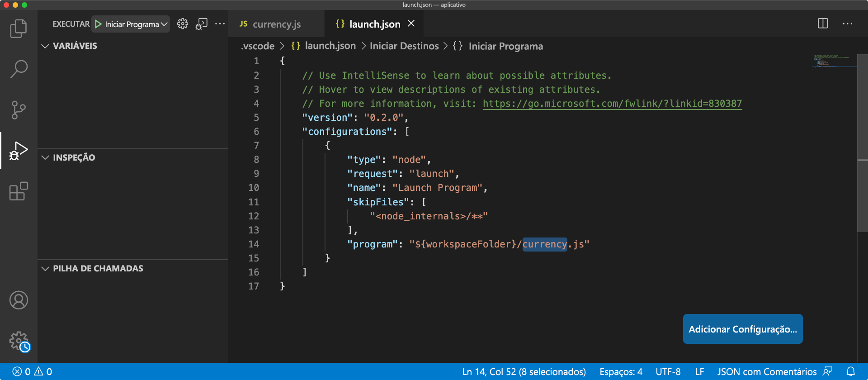868x380 pixels.
Task: Open launch.json via gear icon
Action: pyautogui.click(x=182, y=24)
